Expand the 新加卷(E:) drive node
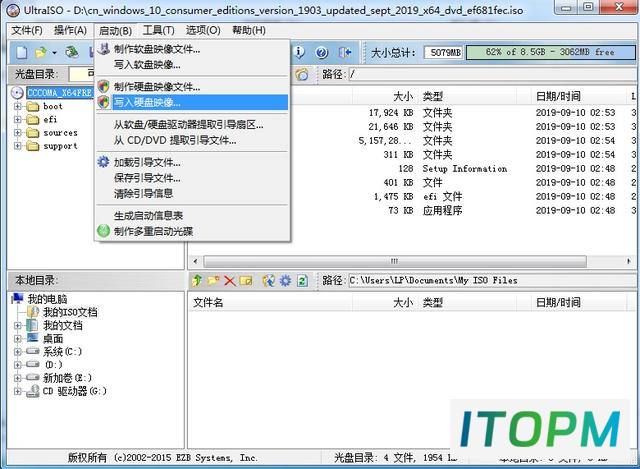The image size is (640, 469). (x=17, y=378)
